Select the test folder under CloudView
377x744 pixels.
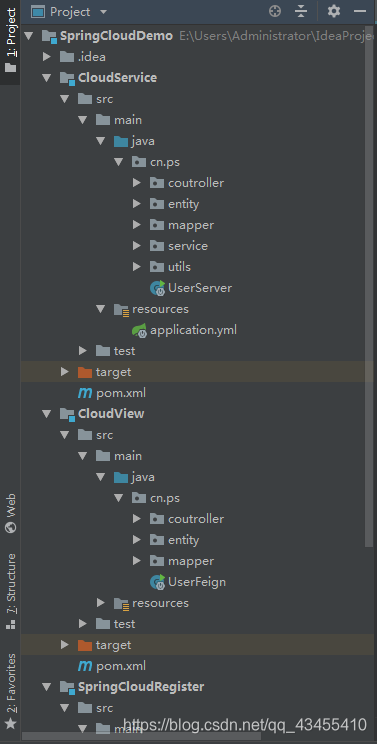124,623
